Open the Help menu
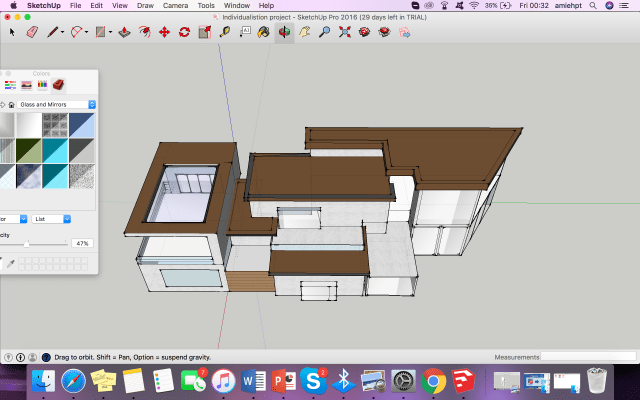640x400 pixels. 266,6
